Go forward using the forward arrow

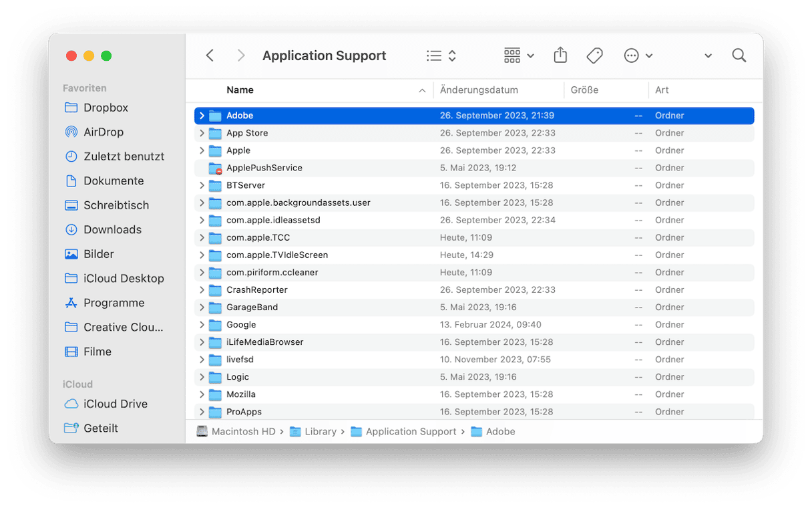tap(241, 55)
